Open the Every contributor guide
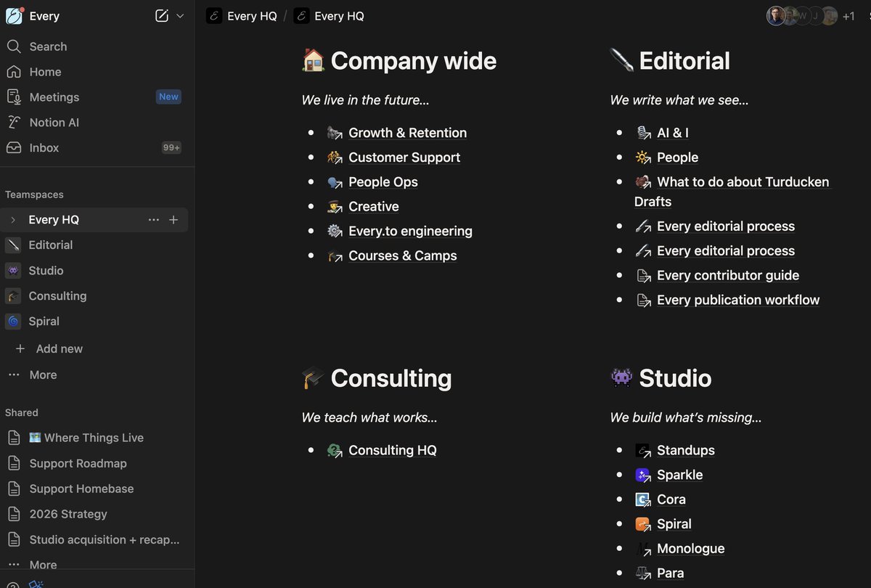Viewport: 871px width, 588px height. pos(728,276)
